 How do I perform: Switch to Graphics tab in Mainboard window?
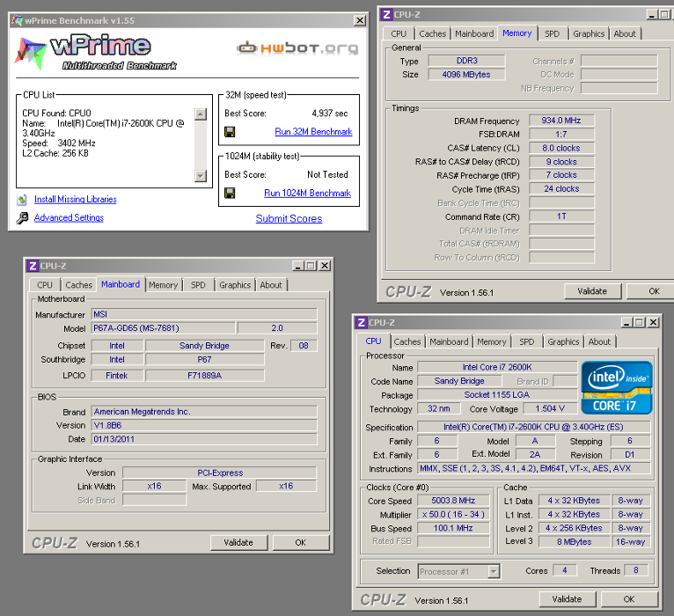coord(235,285)
